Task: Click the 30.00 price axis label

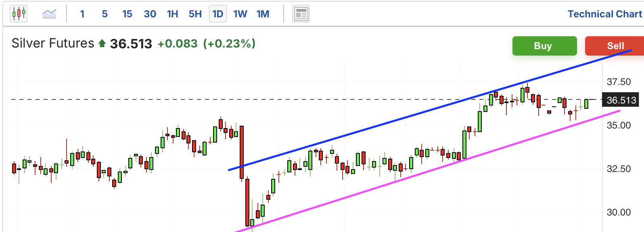Action: (619, 212)
